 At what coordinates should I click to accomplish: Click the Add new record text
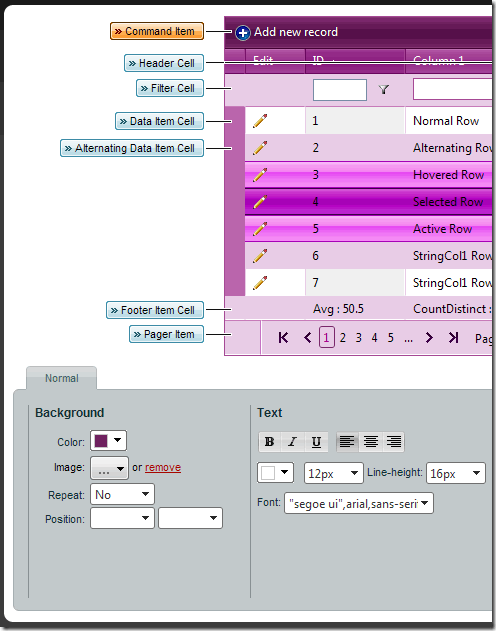(296, 32)
